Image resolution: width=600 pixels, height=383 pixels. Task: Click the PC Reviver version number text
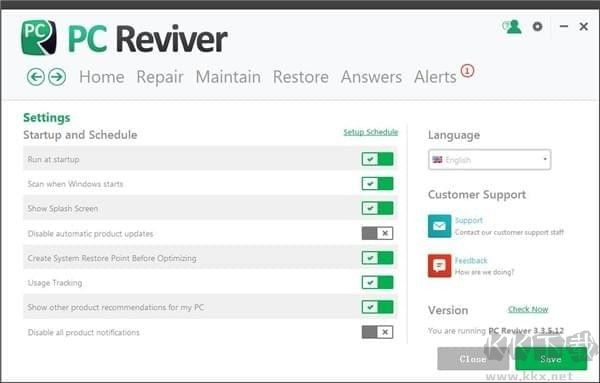click(526, 331)
